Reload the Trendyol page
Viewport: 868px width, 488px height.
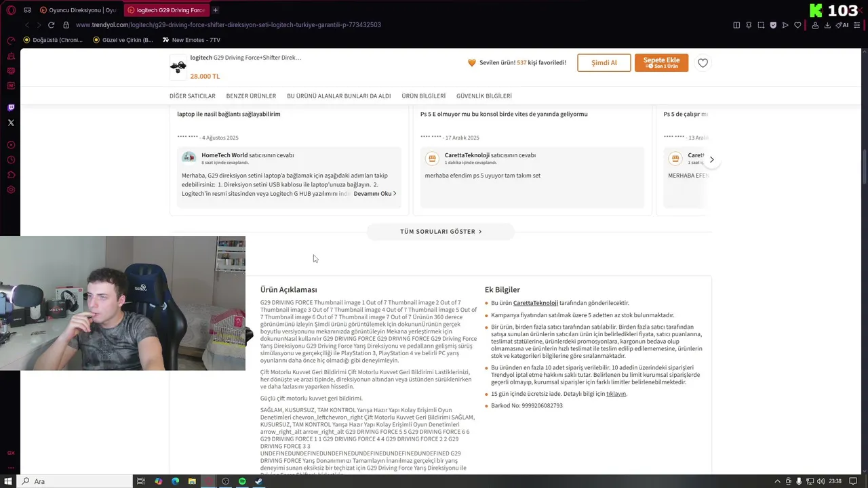coord(51,25)
